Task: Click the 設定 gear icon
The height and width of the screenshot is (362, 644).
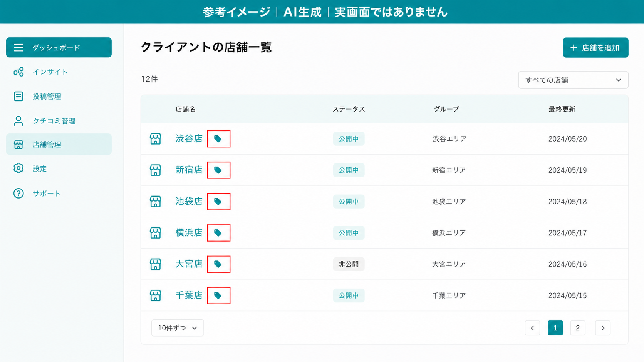Action: (x=18, y=168)
